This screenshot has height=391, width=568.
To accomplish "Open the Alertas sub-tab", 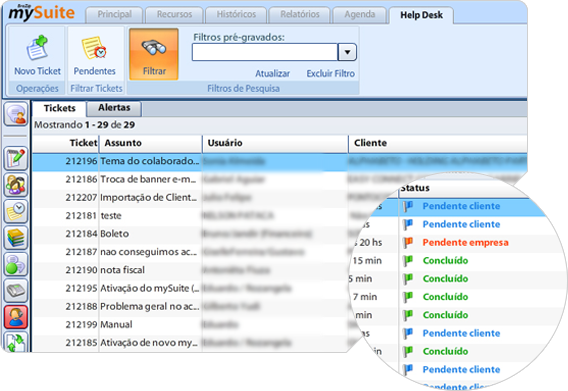I will (x=114, y=108).
